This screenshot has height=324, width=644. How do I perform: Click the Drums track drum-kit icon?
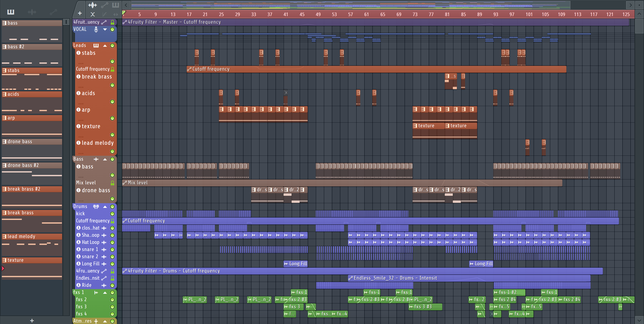[96, 207]
